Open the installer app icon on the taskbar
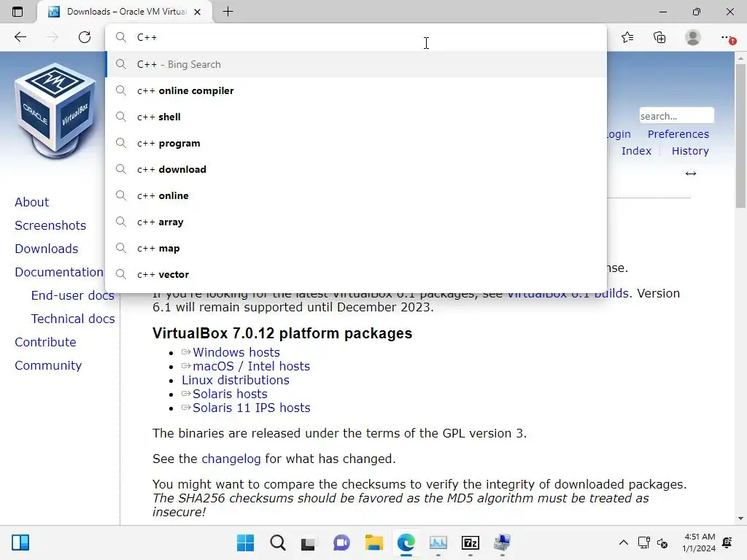Viewport: 747px width, 560px height. pyautogui.click(x=502, y=542)
